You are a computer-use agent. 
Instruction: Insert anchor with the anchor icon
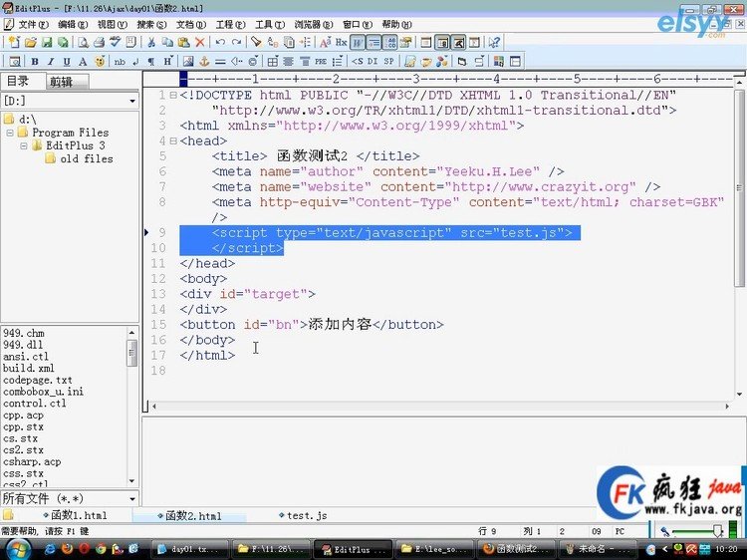204,62
